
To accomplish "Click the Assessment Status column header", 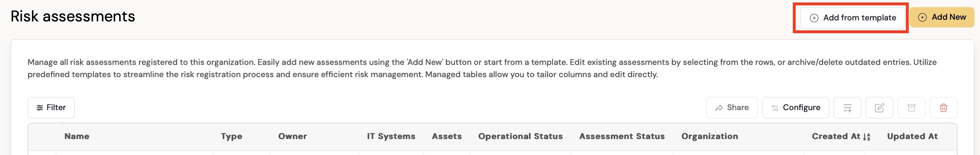I will [622, 136].
